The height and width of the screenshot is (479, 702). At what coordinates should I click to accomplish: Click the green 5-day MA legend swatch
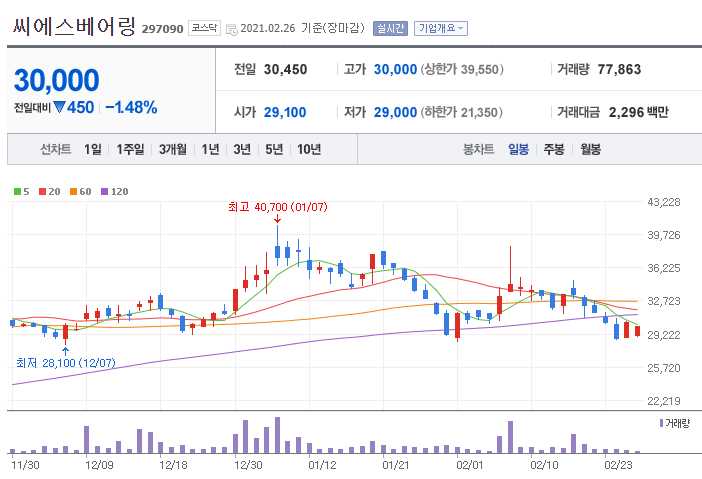[17, 192]
